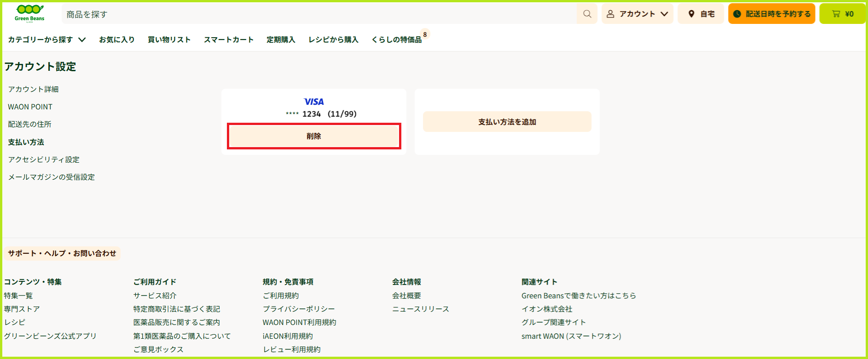The width and height of the screenshot is (868, 359).
Task: Click the VISA card logo
Action: pyautogui.click(x=314, y=102)
